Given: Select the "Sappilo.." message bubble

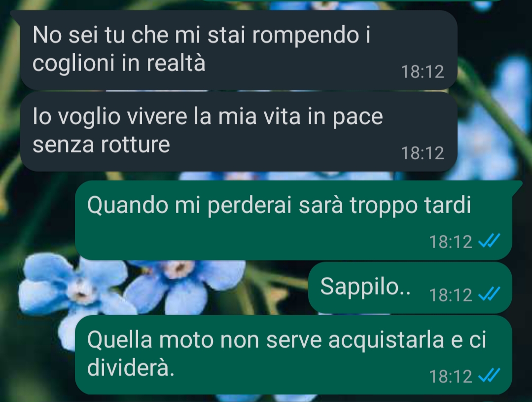Looking at the screenshot, I should 410,288.
